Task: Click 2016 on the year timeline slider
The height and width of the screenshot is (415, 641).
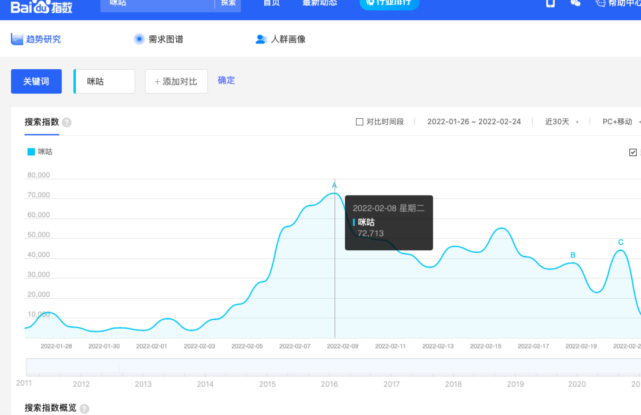Action: [x=328, y=384]
